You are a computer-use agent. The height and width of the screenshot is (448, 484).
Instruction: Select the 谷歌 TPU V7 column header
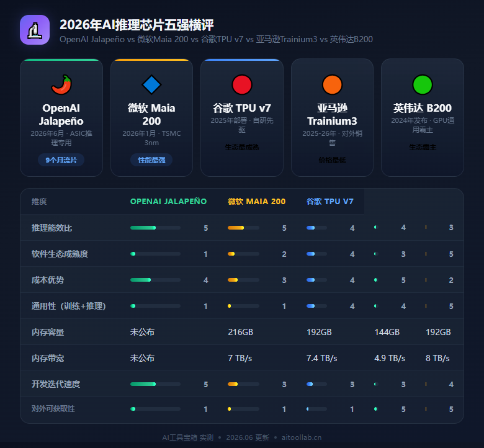click(x=329, y=201)
